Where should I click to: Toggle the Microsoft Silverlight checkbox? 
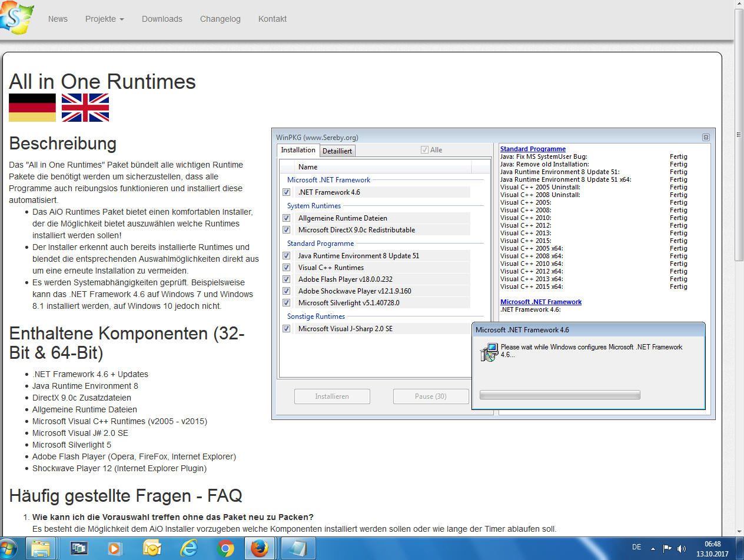[x=287, y=303]
